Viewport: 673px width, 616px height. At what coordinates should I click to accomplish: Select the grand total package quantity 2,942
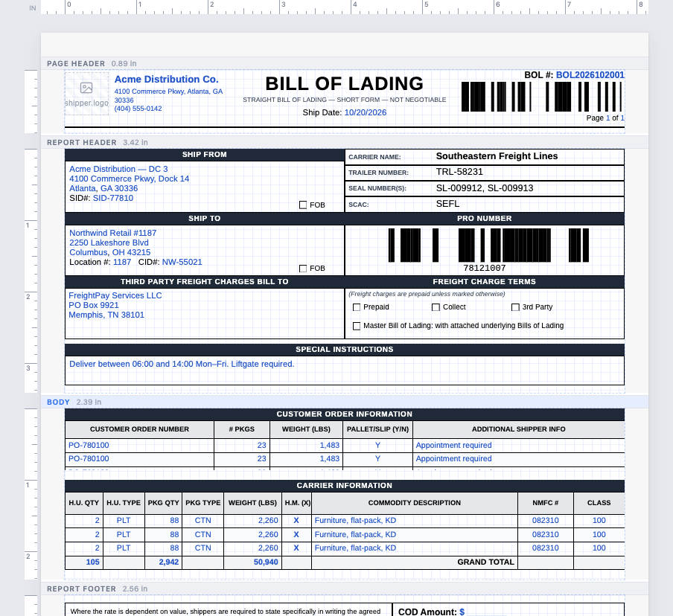169,562
